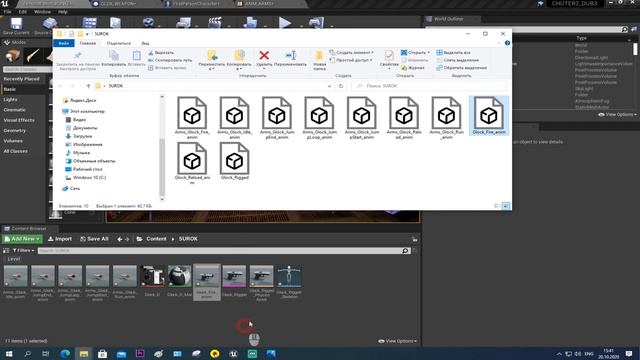The image size is (640, 360).
Task: Switch to the Home ribbon tab
Action: (87, 43)
